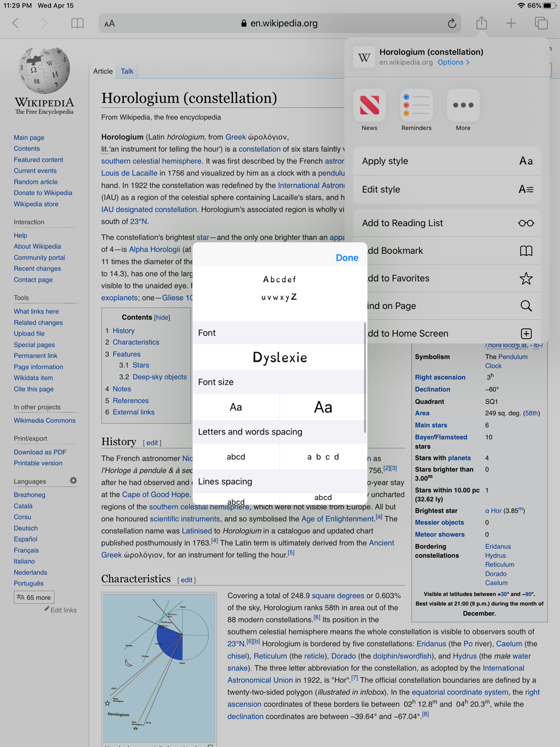The height and width of the screenshot is (747, 560).
Task: Choose Add to Reading List
Action: pos(447,223)
